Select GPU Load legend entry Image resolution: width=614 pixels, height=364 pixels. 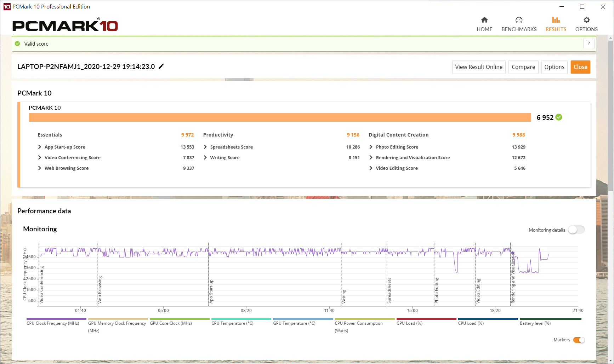click(x=426, y=322)
